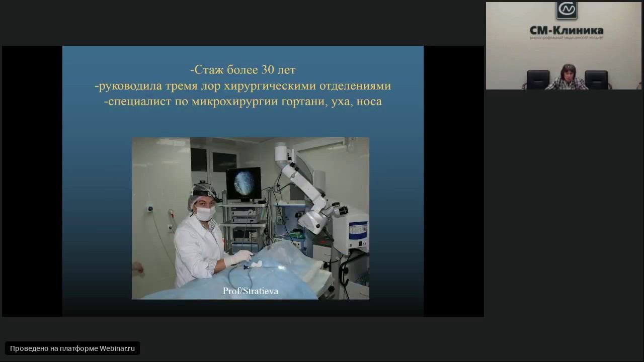The height and width of the screenshot is (362, 644).
Task: Open the operating room photo on the slide
Action: coord(251,218)
